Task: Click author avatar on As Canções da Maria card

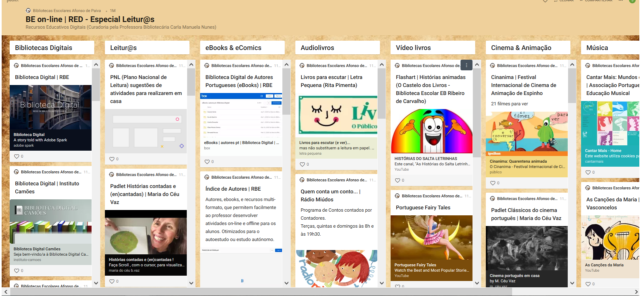Action: coord(588,188)
